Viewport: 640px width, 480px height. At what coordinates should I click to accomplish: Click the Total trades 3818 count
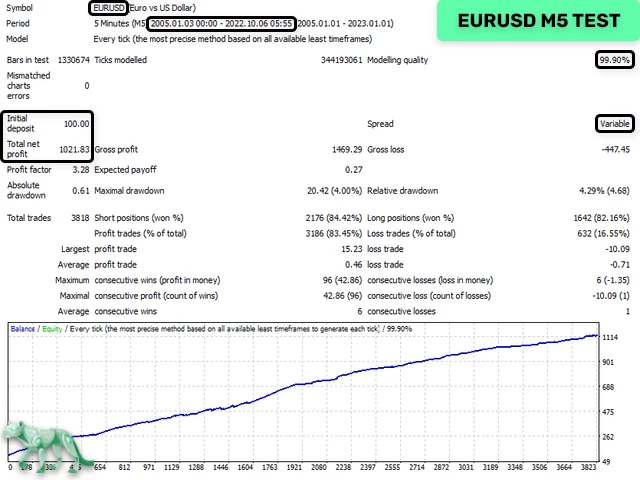point(77,217)
